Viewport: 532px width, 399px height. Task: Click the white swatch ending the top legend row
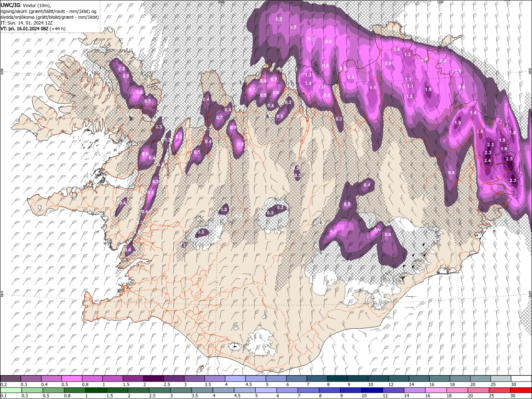pos(520,379)
